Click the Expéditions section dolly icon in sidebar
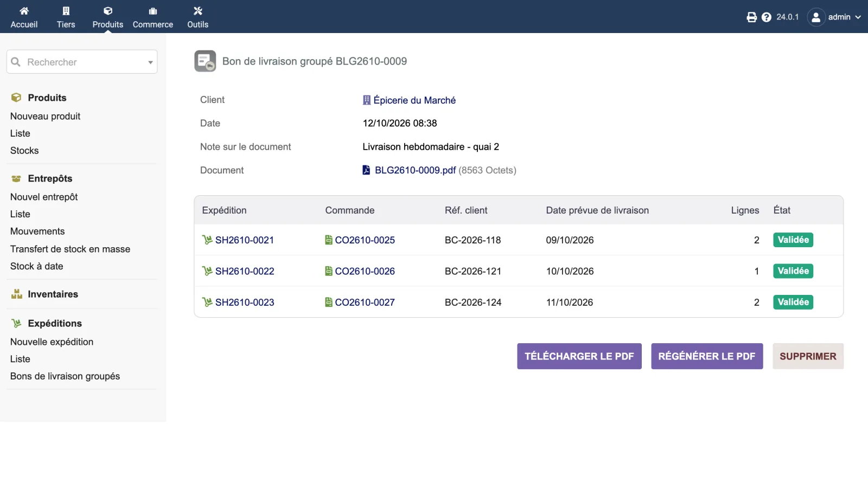The width and height of the screenshot is (868, 483). click(x=17, y=323)
